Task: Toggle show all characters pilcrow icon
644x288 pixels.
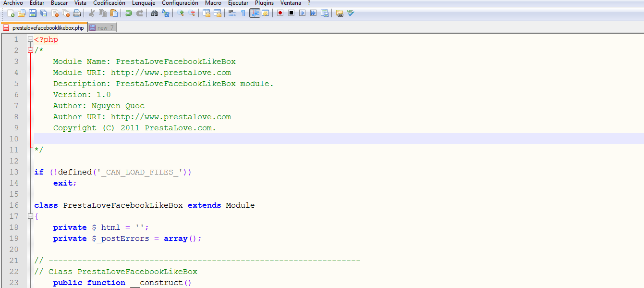Action: click(x=243, y=13)
